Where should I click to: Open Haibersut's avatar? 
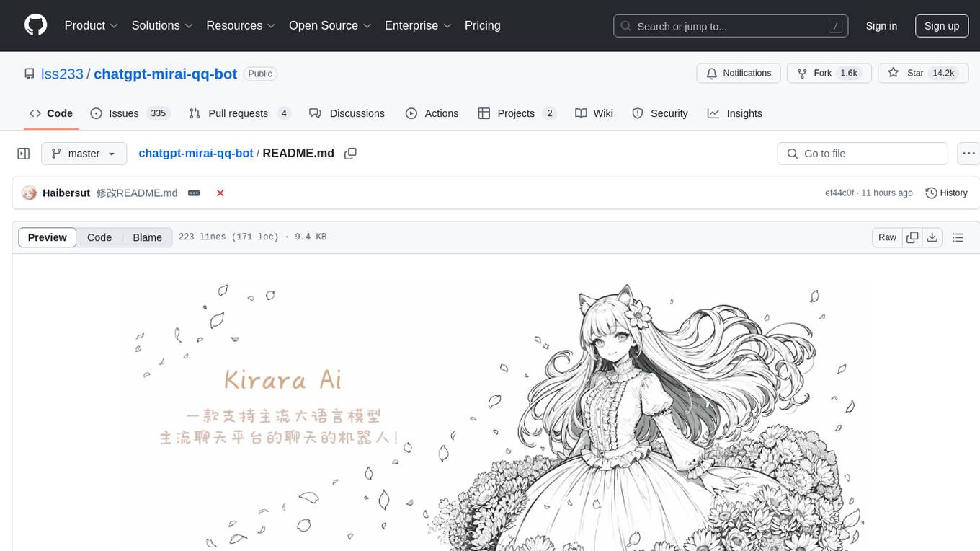pyautogui.click(x=30, y=193)
